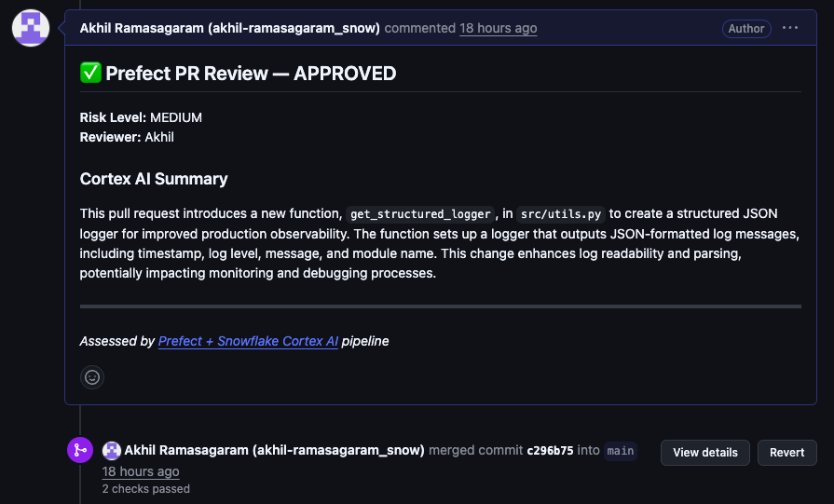This screenshot has width=834, height=504.
Task: Click the 'Risk Level: MEDIUM' line
Action: [141, 117]
